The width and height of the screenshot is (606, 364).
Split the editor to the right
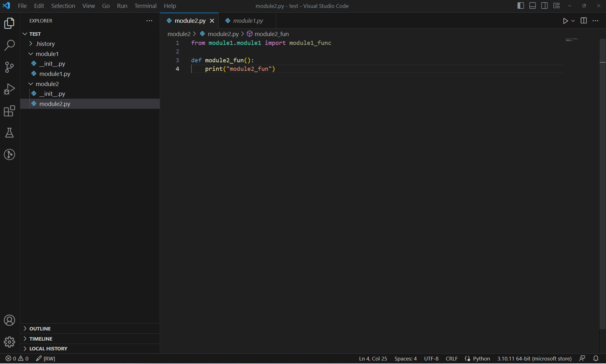(x=584, y=21)
